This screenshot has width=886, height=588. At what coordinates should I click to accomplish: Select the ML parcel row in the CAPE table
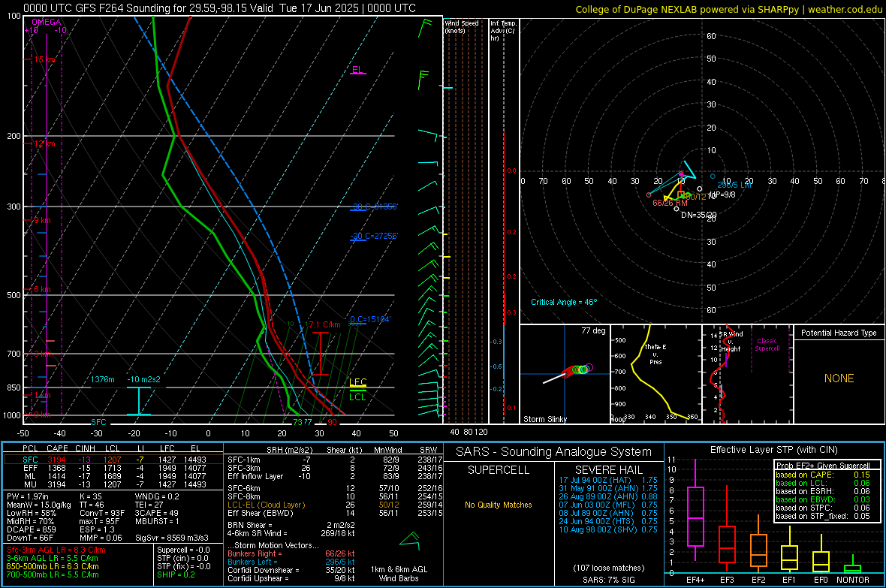point(113,476)
